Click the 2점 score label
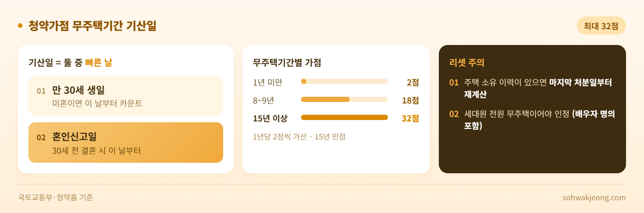The width and height of the screenshot is (644, 213). [x=413, y=82]
